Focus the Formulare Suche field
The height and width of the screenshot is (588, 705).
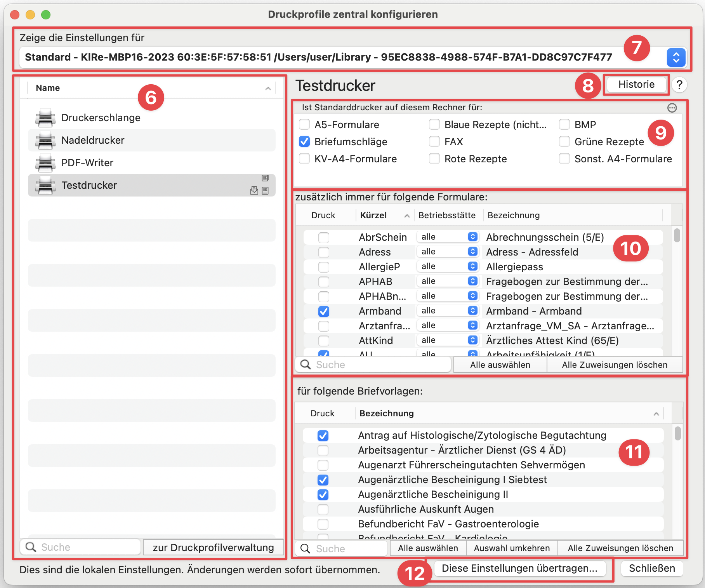[373, 365]
